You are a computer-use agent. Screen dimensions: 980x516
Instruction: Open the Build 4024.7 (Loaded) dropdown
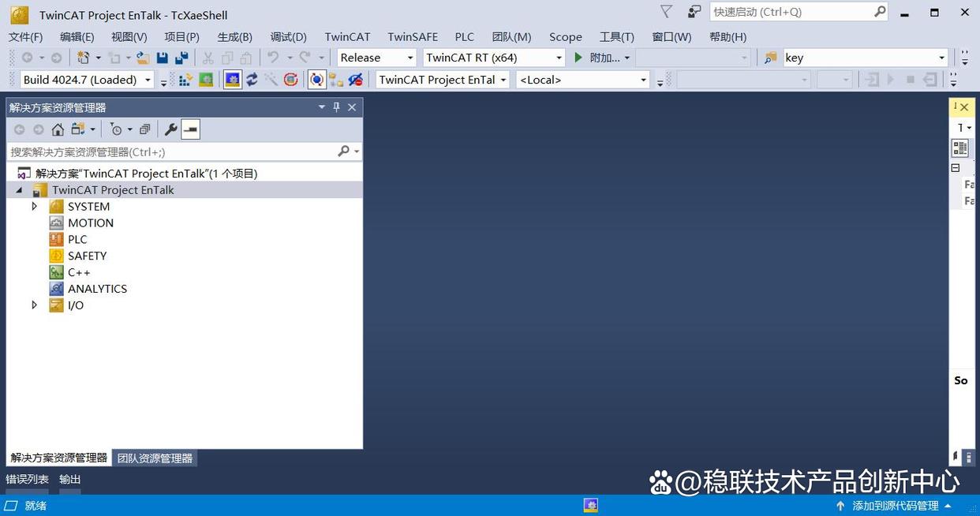tap(147, 80)
